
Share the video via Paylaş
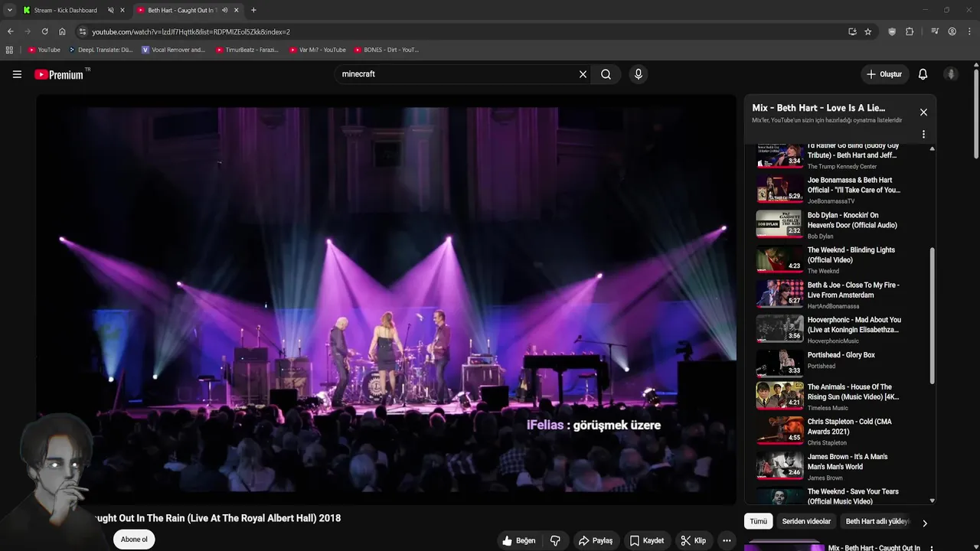[x=596, y=540]
